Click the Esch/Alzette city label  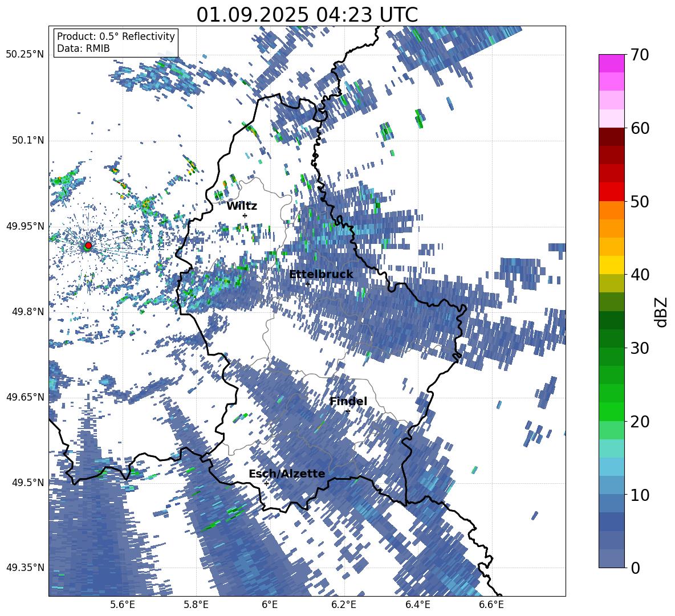pos(287,474)
